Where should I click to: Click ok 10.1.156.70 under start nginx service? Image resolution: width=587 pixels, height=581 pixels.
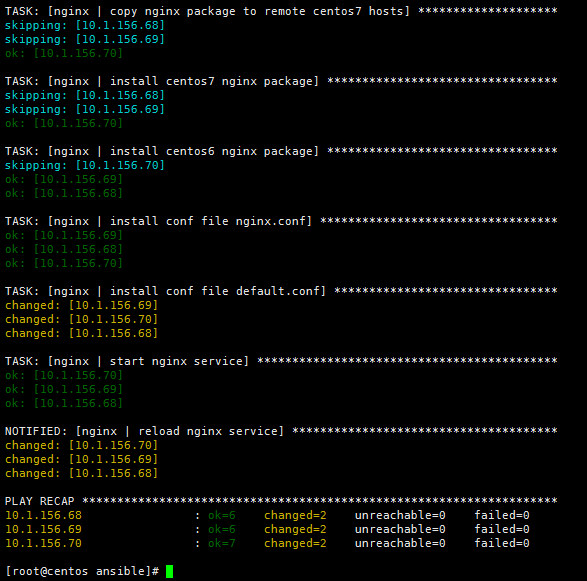point(64,375)
